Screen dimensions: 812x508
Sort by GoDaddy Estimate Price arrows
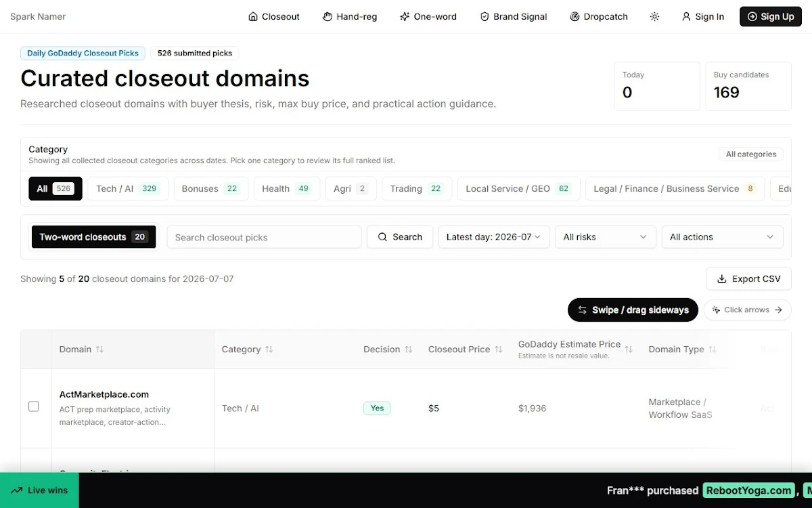tap(629, 350)
